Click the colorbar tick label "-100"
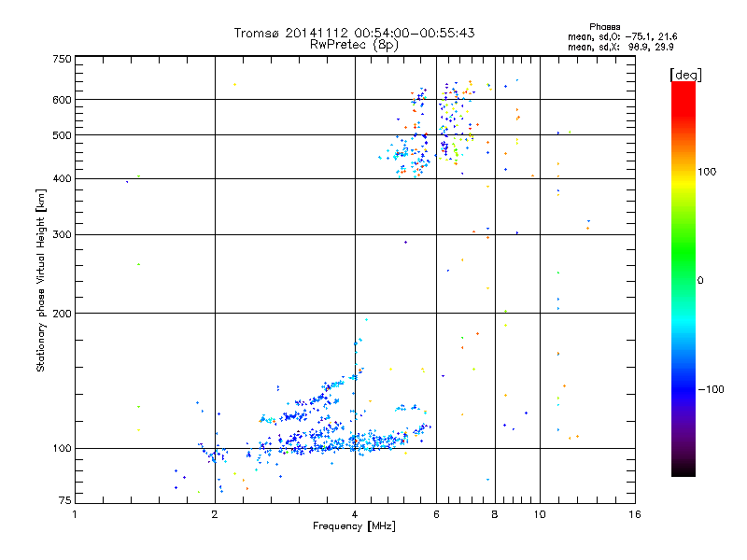 click(x=711, y=389)
